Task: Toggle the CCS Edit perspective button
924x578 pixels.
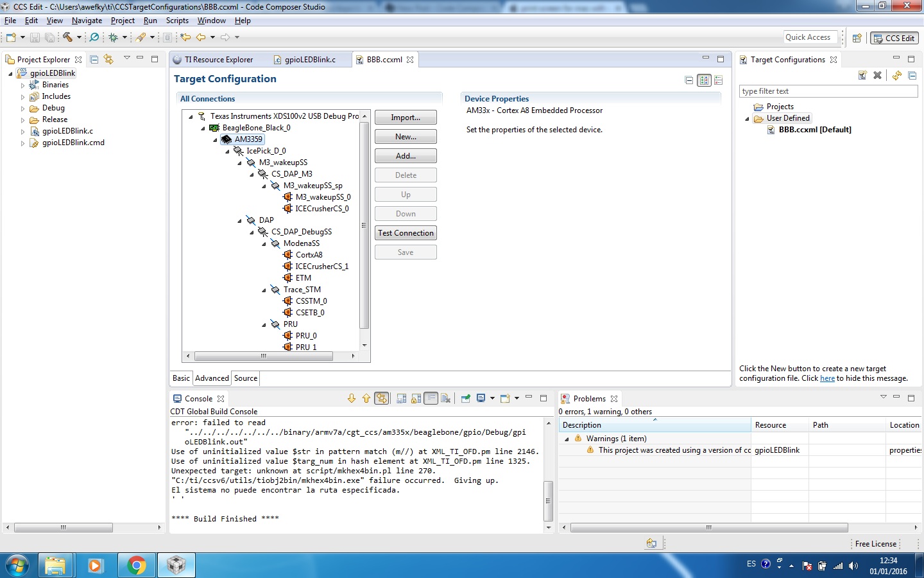Action: point(894,38)
